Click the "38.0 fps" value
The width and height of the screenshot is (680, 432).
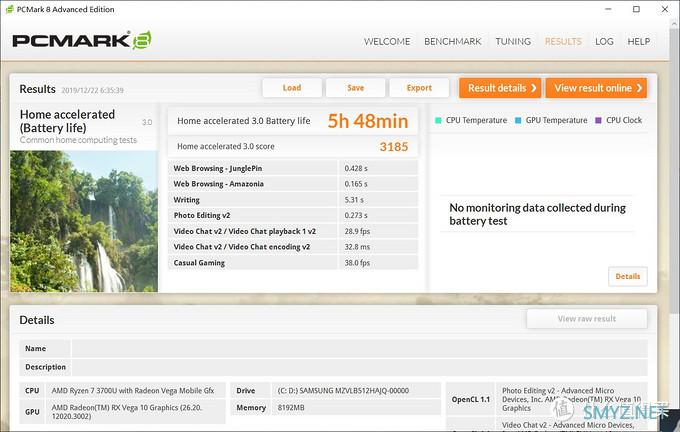pos(357,263)
